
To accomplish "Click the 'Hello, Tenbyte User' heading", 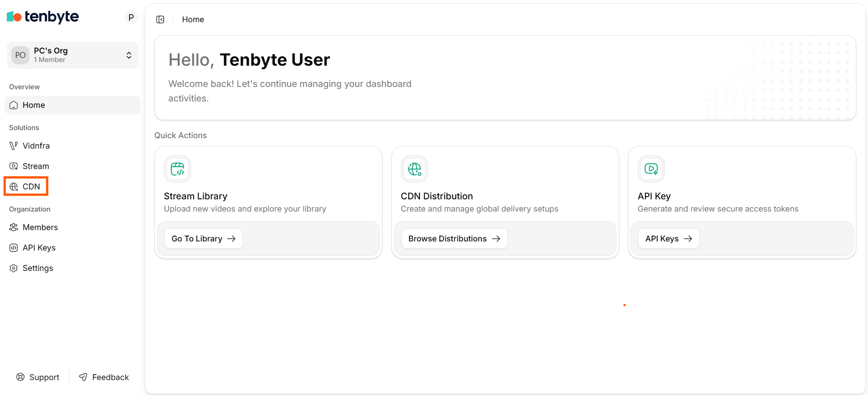I will (x=249, y=60).
